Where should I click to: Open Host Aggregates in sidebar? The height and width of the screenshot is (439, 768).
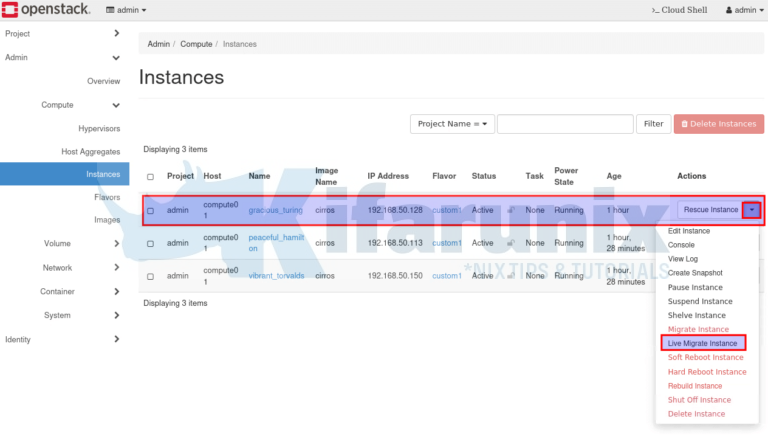91,151
